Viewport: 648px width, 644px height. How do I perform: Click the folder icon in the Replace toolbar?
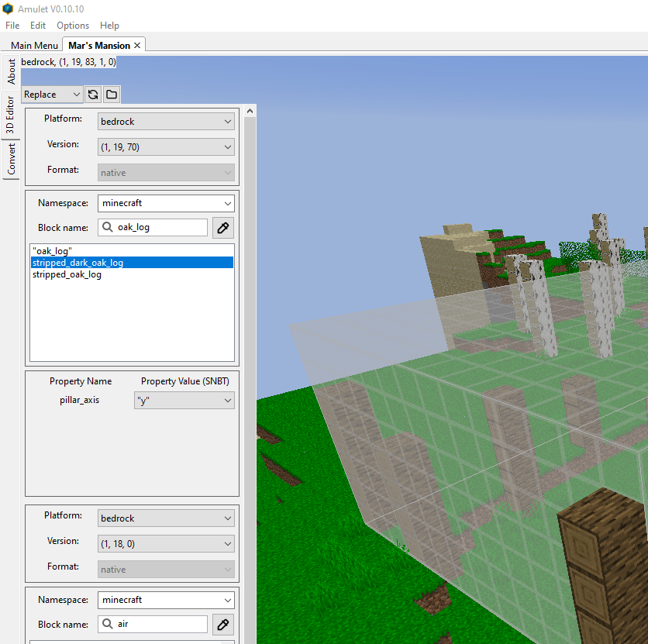tap(111, 94)
